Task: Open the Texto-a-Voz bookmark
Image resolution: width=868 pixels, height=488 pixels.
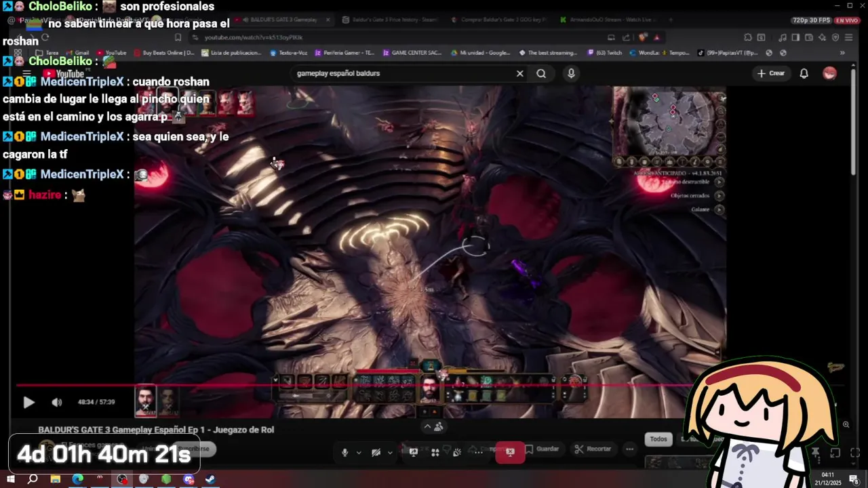Action: click(288, 53)
